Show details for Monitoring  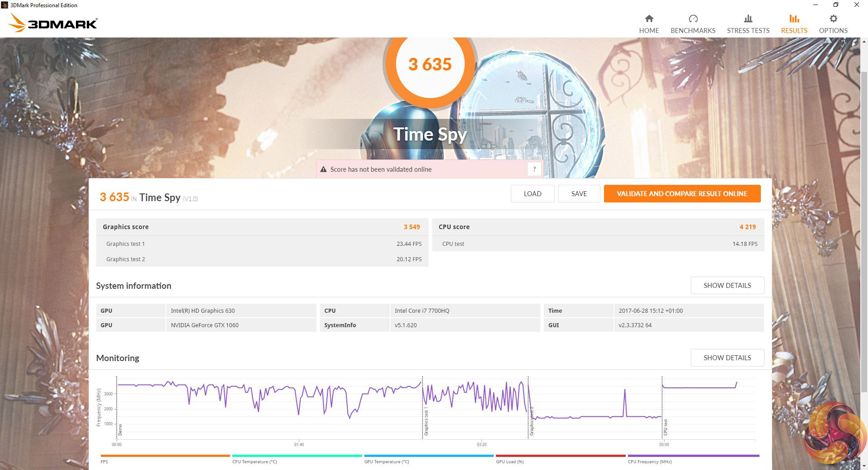click(727, 357)
